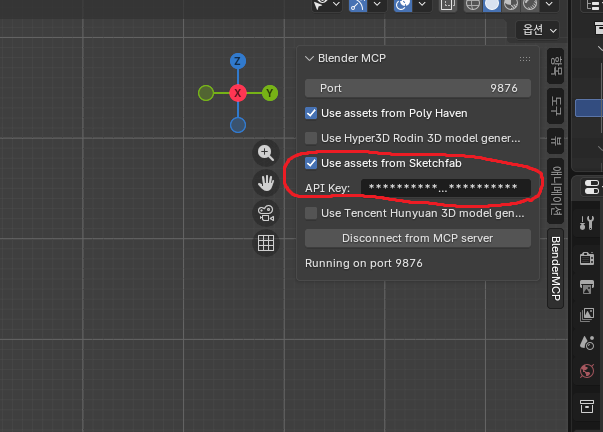Enable Use Hyper3D Rodin 3D model generation
The image size is (603, 432).
[311, 138]
